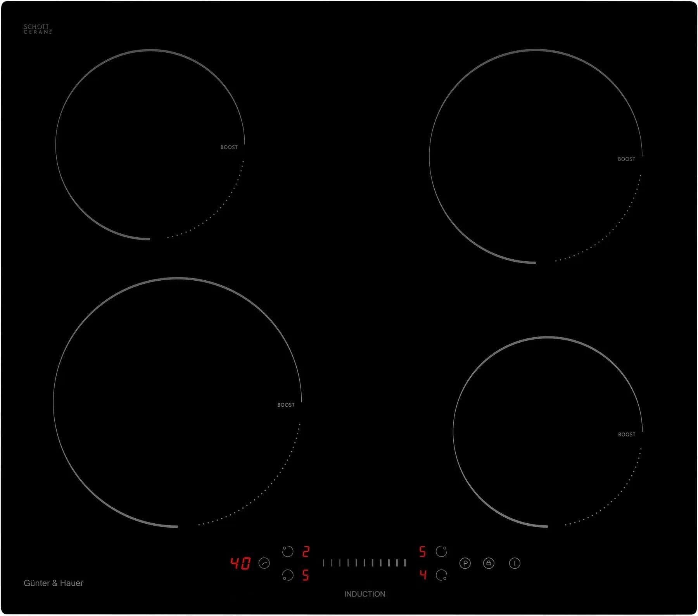This screenshot has height=616, width=698.
Task: Tap the timer clock icon
Action: pos(264,563)
